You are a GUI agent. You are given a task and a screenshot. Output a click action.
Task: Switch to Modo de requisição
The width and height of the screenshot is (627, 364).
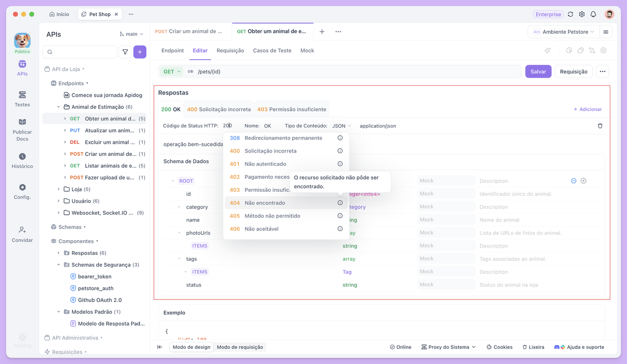point(240,347)
